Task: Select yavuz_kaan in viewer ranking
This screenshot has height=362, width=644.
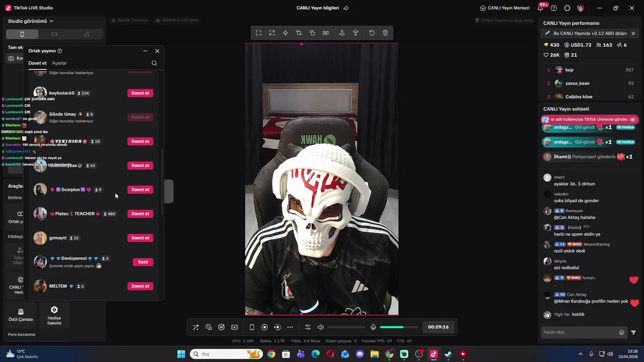Action: tap(591, 83)
